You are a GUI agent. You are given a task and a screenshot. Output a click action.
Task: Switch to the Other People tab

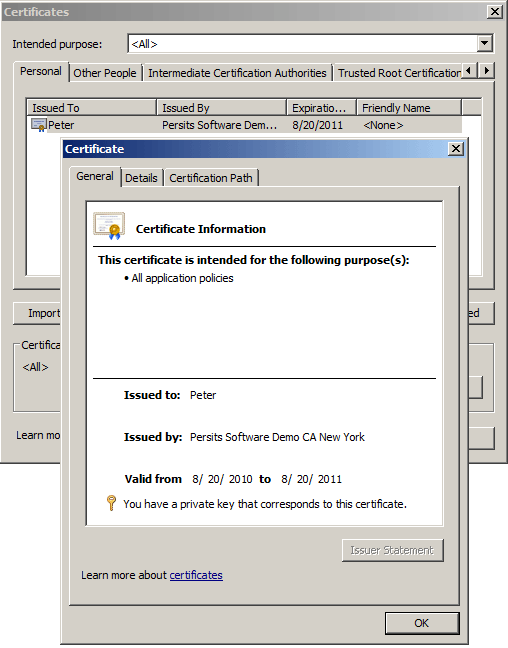point(105,73)
